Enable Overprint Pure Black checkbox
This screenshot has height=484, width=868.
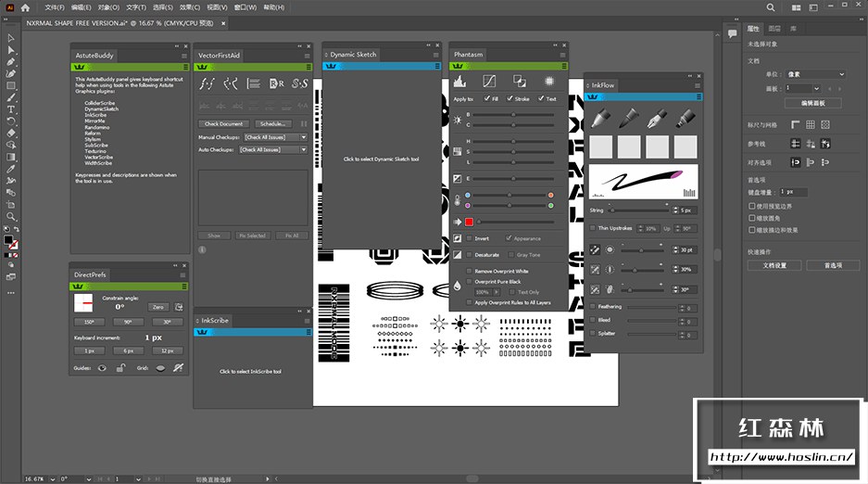pyautogui.click(x=470, y=282)
